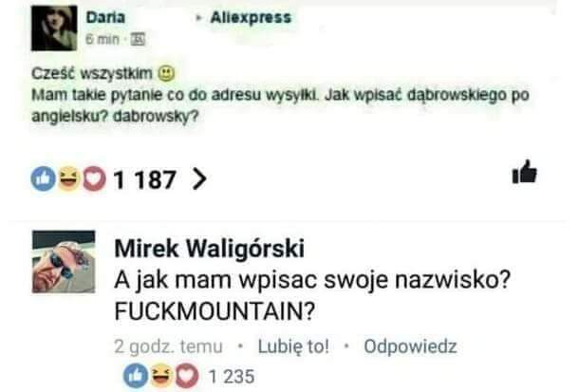This screenshot has height=392, width=579.
Task: Open Mirek Waligórski's profile name
Action: tap(210, 249)
